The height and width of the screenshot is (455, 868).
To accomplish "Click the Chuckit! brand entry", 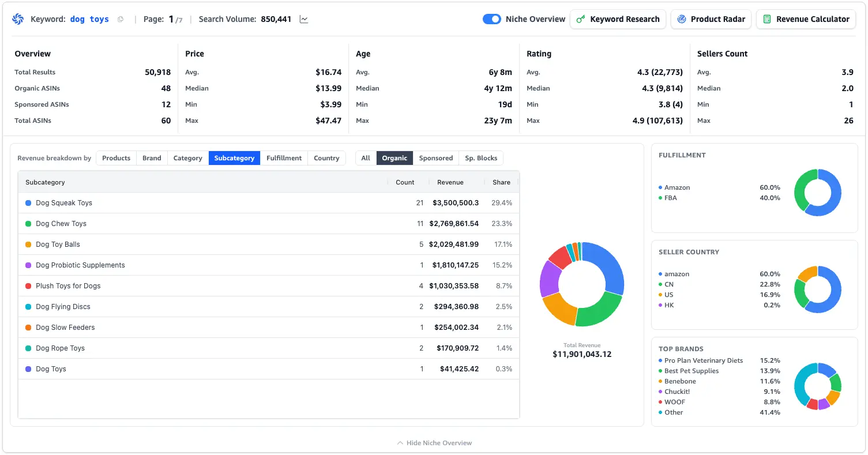I will [677, 392].
